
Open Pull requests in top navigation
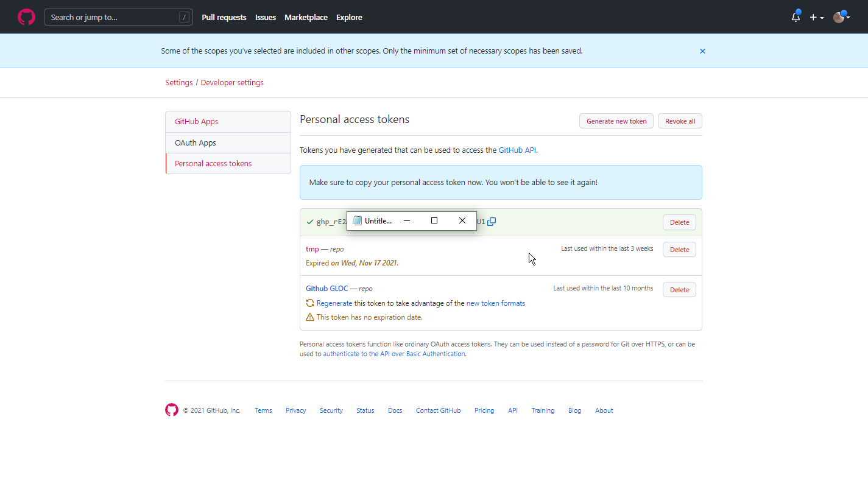[224, 18]
